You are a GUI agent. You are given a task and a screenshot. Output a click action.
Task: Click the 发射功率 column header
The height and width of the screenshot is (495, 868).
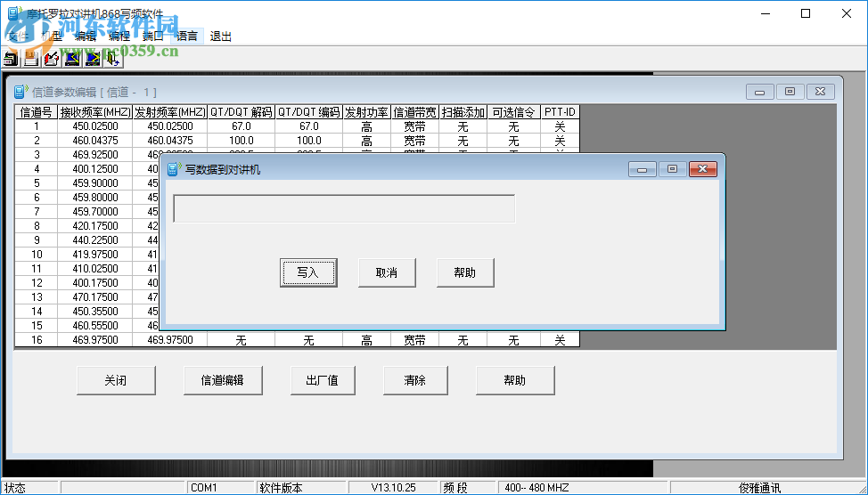tap(367, 111)
